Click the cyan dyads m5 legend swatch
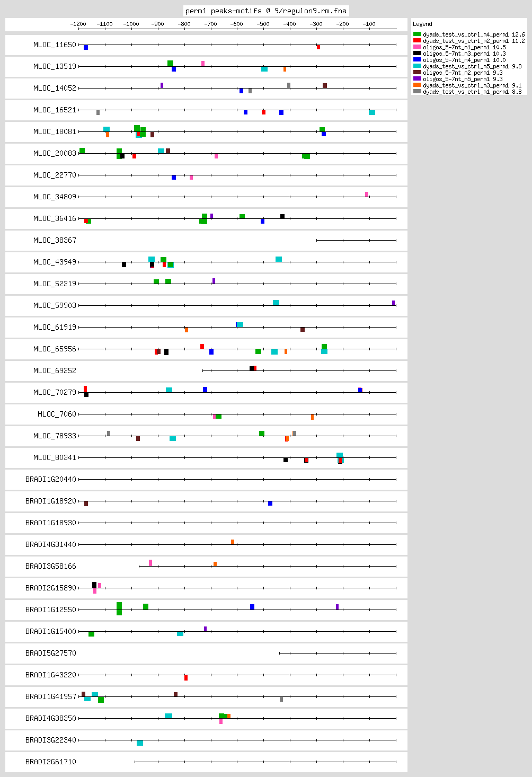 pos(417,66)
